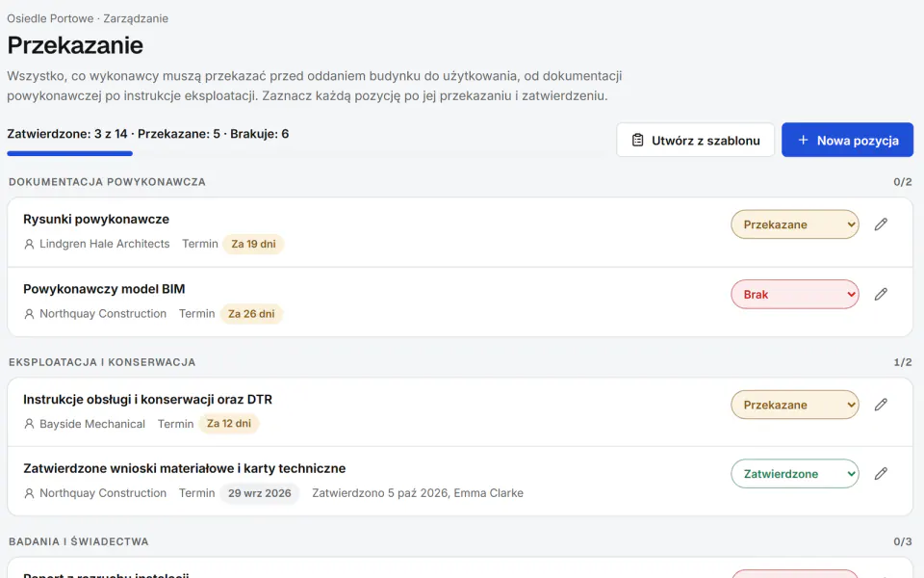This screenshot has width=924, height=578.
Task: Click the 'Przekazanie' page heading
Action: click(x=75, y=45)
